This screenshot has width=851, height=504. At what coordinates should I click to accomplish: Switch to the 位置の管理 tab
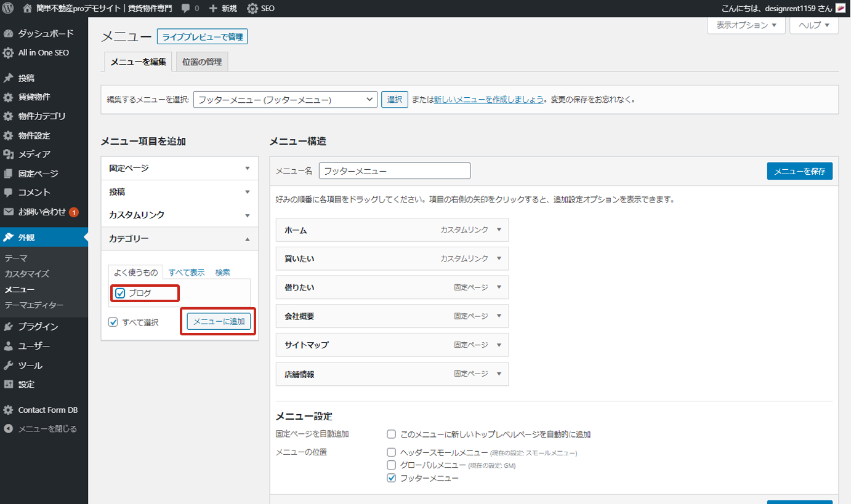202,62
